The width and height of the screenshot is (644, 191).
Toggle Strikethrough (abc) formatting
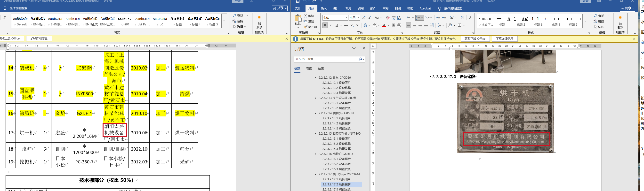pos(346,25)
